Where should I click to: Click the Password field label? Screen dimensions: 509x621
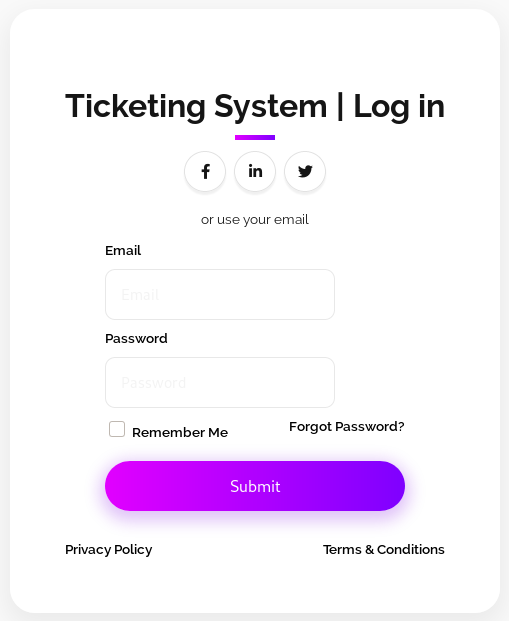pos(136,339)
